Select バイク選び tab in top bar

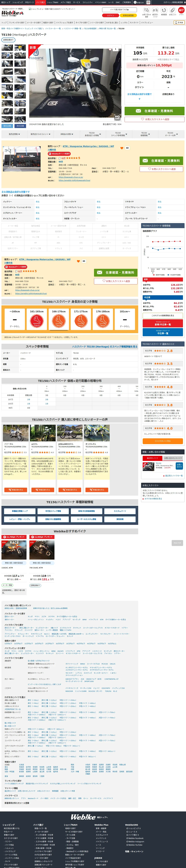[x=41, y=2]
